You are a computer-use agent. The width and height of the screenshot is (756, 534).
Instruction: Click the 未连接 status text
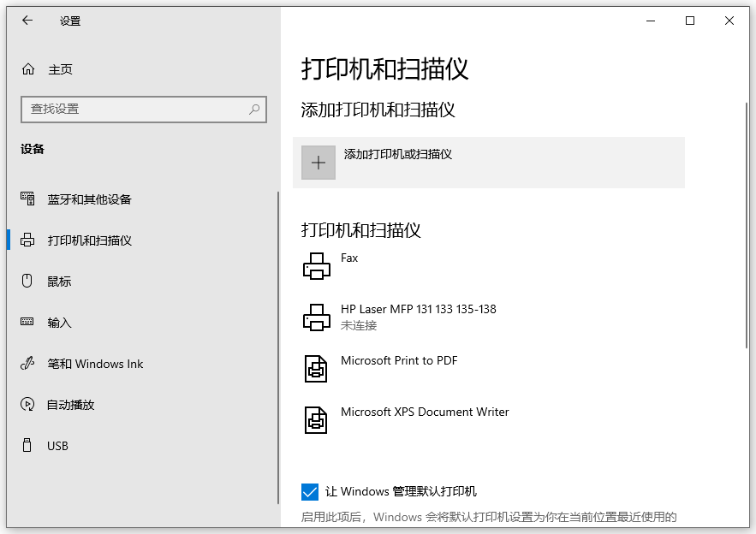(358, 326)
